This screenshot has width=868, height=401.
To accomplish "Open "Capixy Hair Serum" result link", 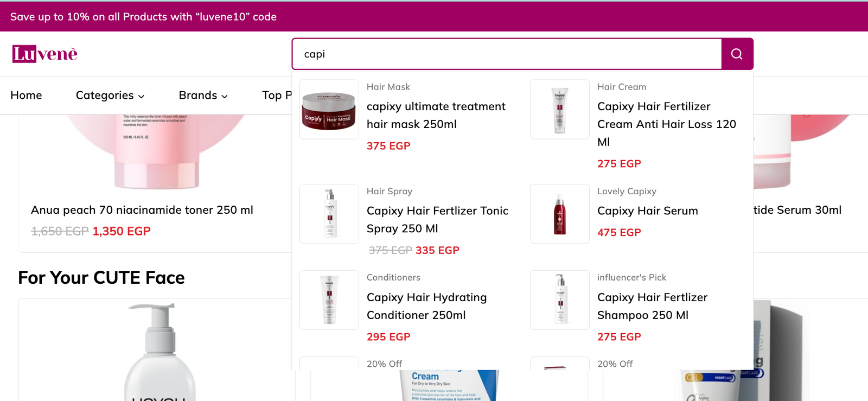I will pyautogui.click(x=647, y=211).
